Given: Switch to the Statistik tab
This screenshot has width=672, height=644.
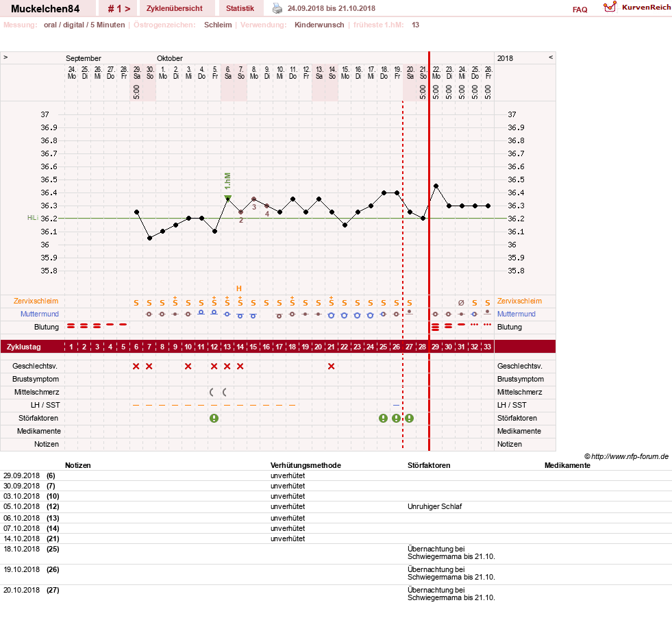Looking at the screenshot, I should (240, 8).
